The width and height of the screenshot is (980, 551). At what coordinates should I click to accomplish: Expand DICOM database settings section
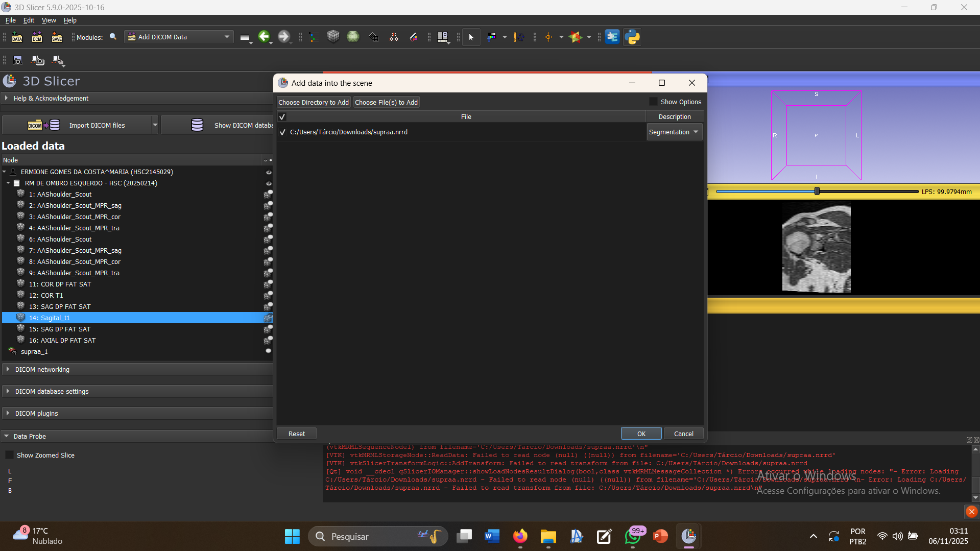[x=136, y=391]
